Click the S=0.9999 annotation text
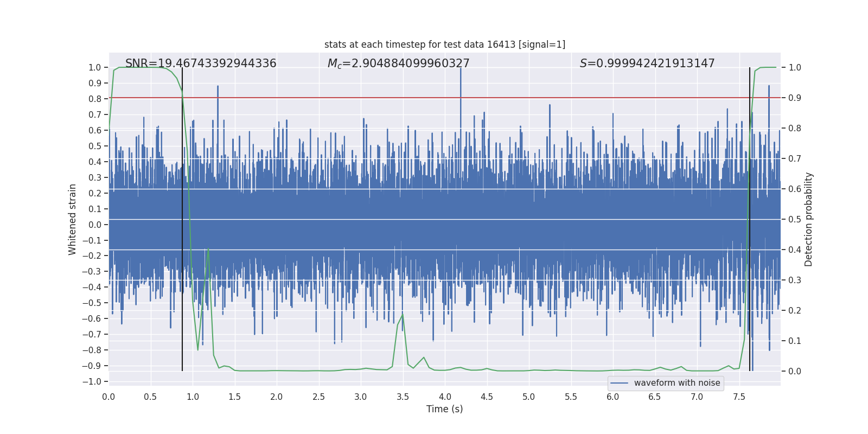Screen dimensions: 868x434 pos(647,63)
